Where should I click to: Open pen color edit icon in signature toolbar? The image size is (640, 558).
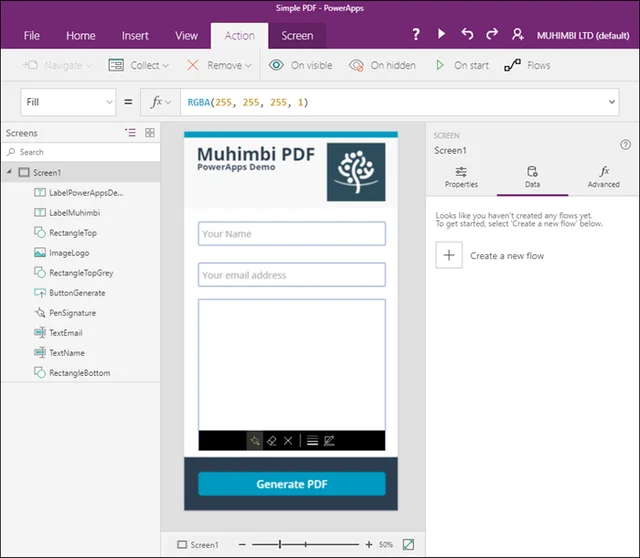click(x=329, y=440)
